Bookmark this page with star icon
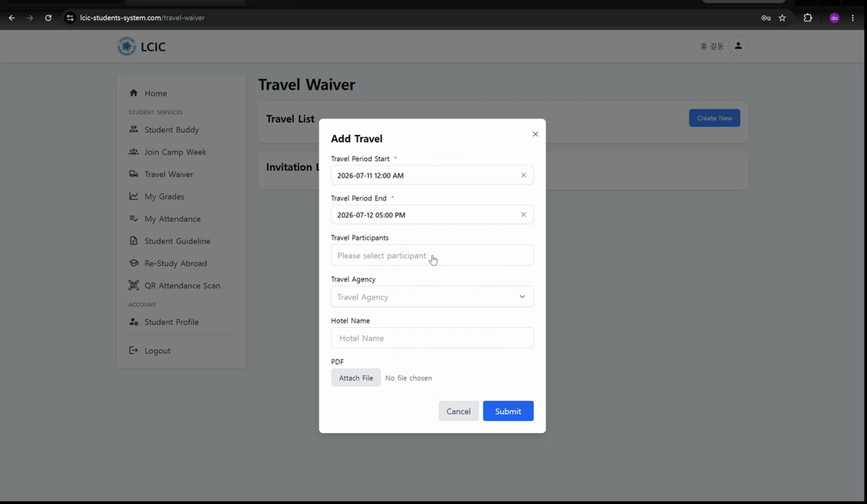The width and height of the screenshot is (867, 504). 782,18
